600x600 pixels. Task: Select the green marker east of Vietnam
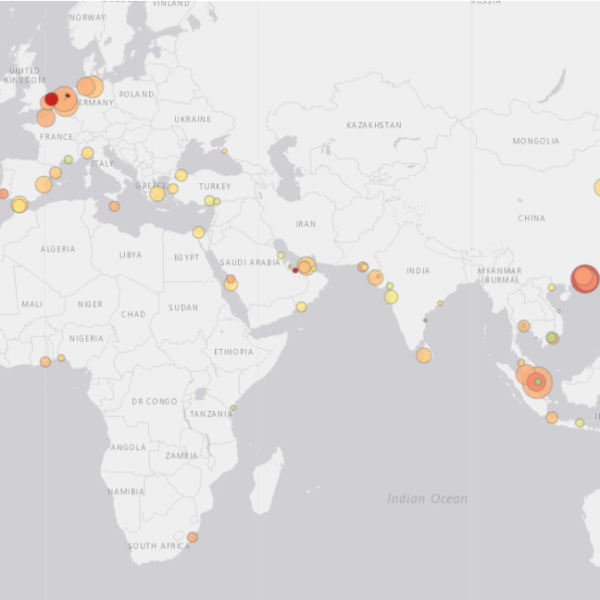pyautogui.click(x=552, y=338)
